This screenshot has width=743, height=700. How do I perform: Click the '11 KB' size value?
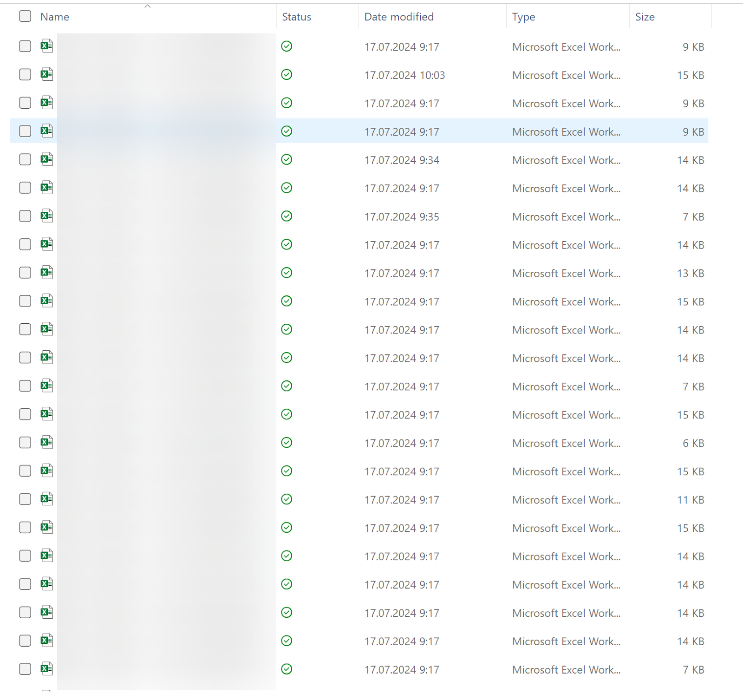(x=691, y=500)
